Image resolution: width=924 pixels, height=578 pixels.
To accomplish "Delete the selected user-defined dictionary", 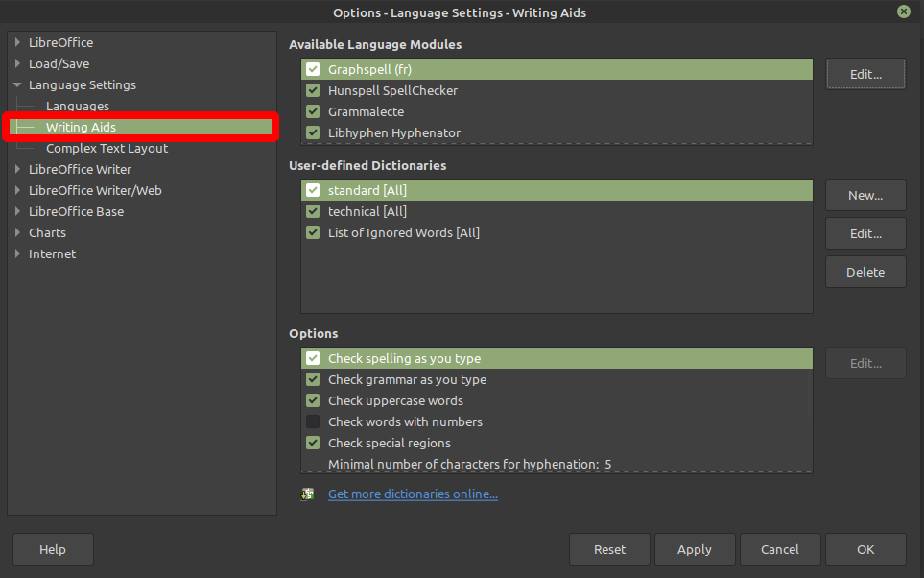I will tap(865, 273).
